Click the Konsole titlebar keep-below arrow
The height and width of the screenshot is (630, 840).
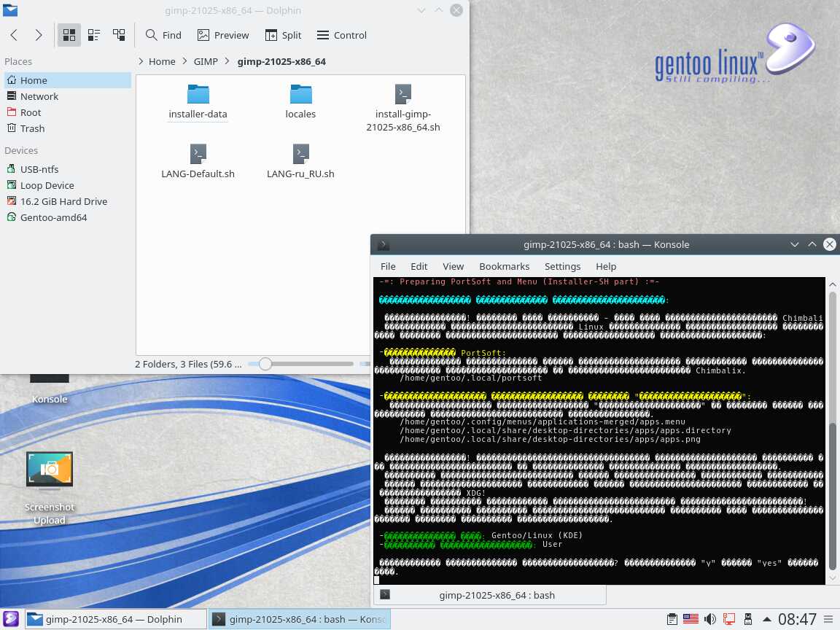pos(795,245)
